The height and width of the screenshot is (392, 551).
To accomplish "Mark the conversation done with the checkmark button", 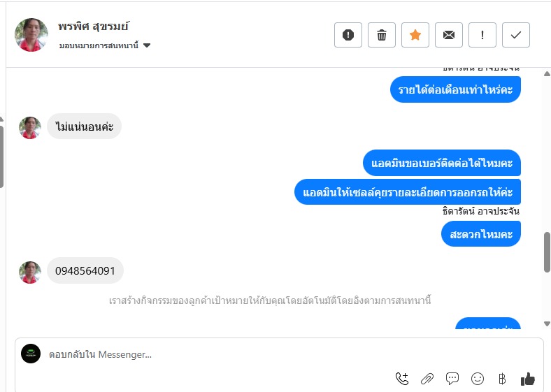I will (516, 35).
